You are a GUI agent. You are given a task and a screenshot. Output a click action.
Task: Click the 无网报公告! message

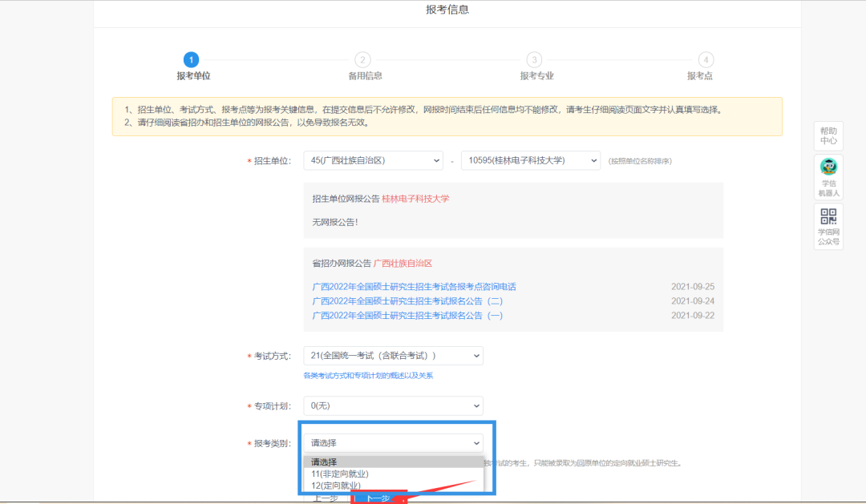click(x=335, y=222)
